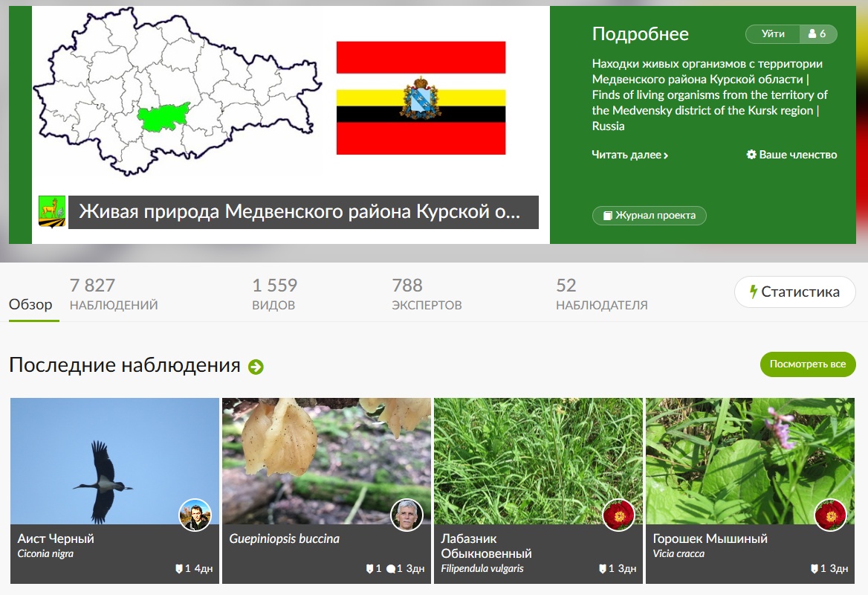868x595 pixels.
Task: Open observer avatar on Лабазник Обыкновенный card
Action: [618, 515]
